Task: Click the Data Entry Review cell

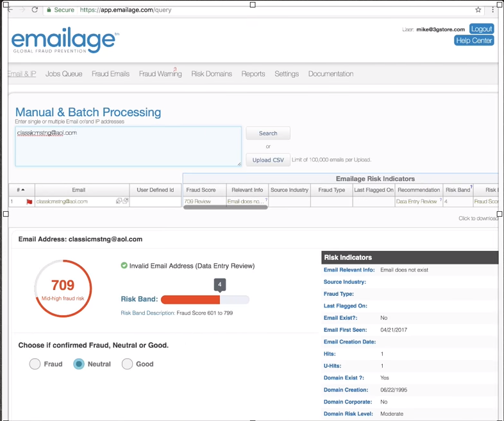Action: click(x=419, y=202)
